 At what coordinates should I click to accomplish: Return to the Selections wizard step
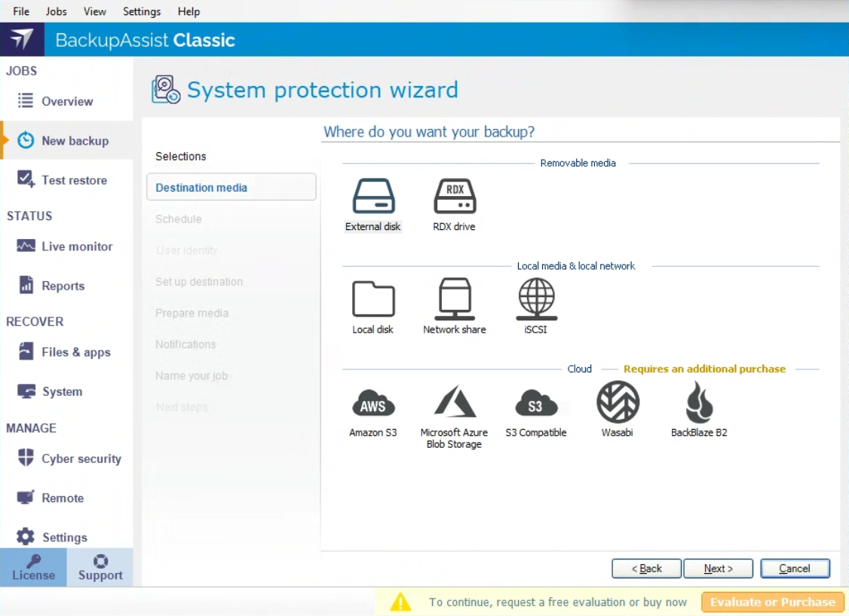(181, 156)
